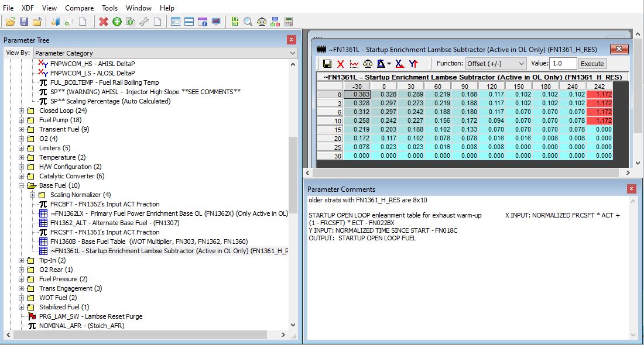Expand the Closed Loop (24) folder
The width and height of the screenshot is (644, 345).
point(22,111)
